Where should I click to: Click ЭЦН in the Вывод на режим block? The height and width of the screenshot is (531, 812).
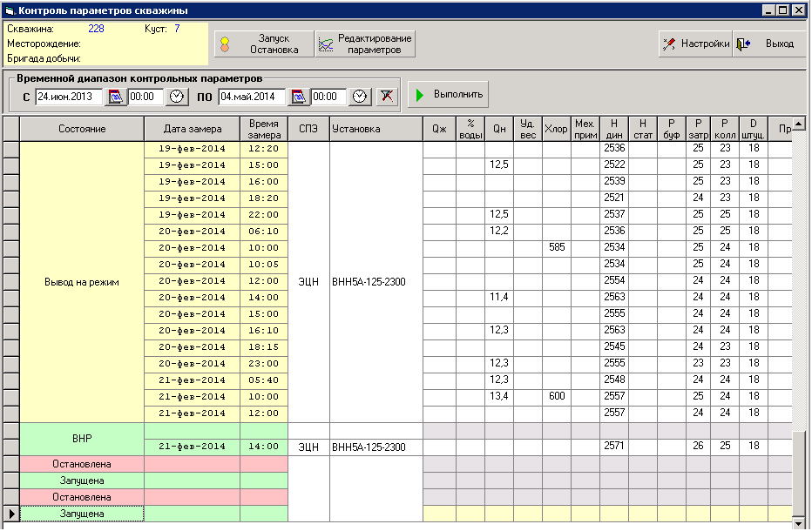308,282
